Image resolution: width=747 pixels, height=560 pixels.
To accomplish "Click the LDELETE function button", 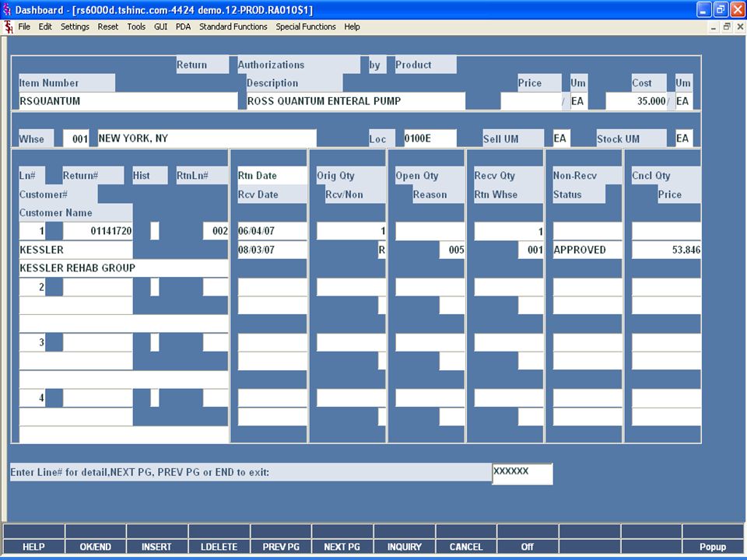I will tap(219, 547).
